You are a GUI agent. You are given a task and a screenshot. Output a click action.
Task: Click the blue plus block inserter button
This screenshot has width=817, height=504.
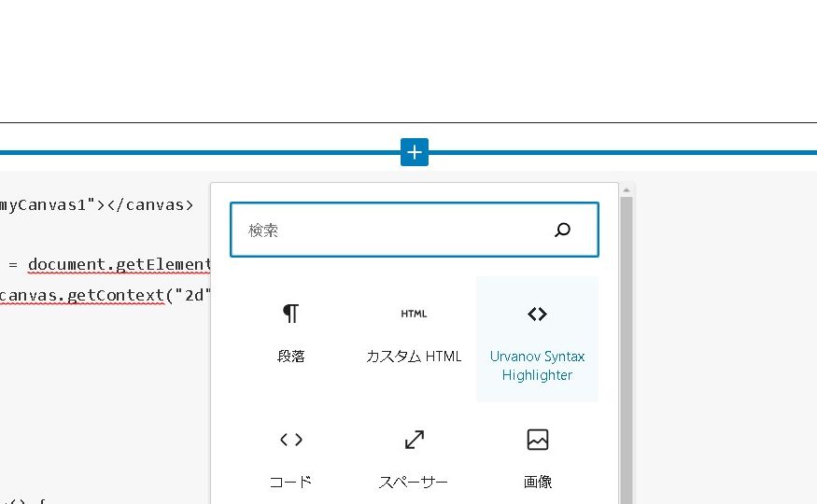coord(415,152)
